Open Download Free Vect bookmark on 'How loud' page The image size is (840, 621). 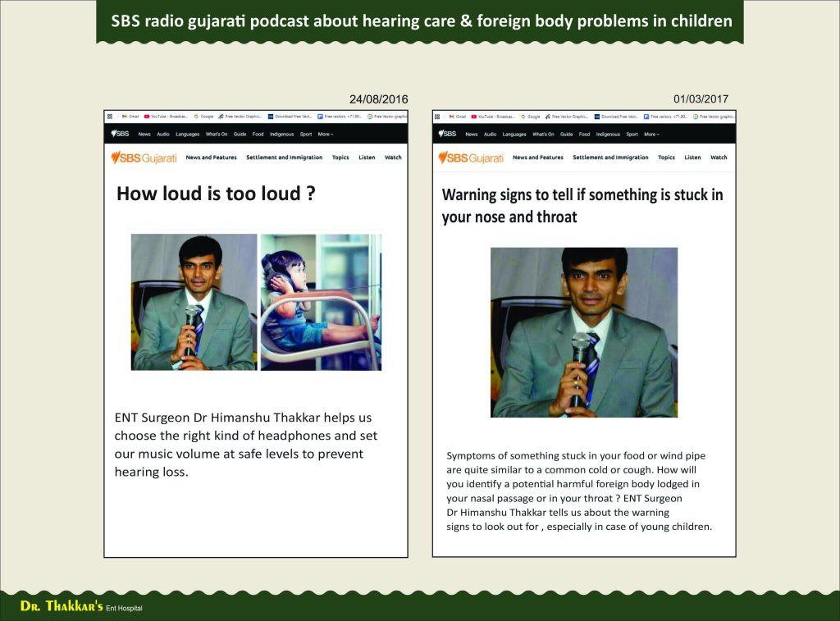tap(290, 116)
